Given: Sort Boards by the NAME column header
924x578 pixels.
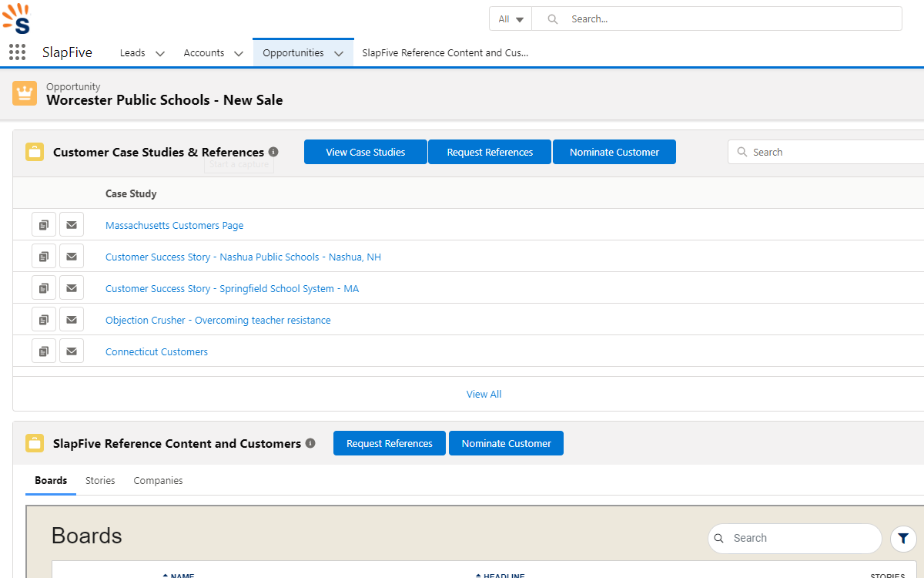Looking at the screenshot, I should tap(178, 575).
